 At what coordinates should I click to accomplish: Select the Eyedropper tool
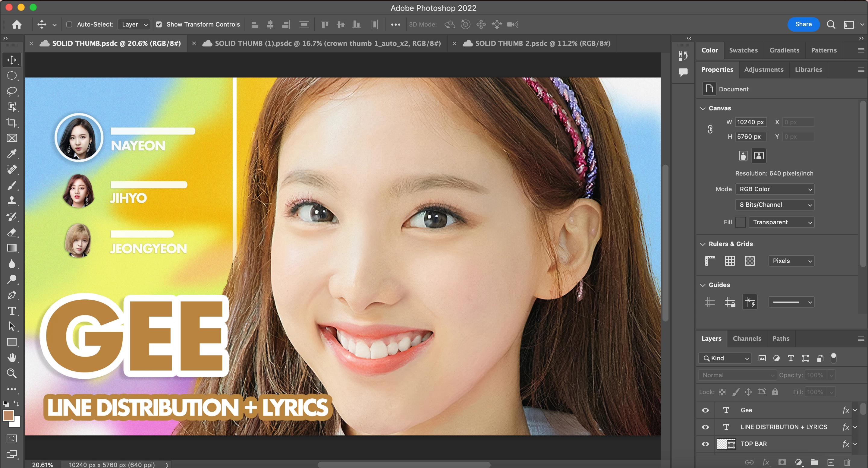[x=12, y=154]
